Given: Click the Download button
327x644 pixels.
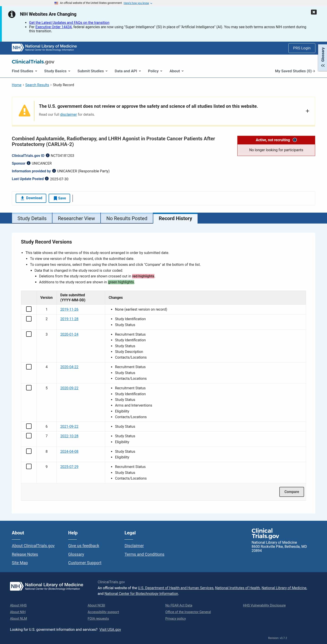Looking at the screenshot, I should click(x=31, y=198).
